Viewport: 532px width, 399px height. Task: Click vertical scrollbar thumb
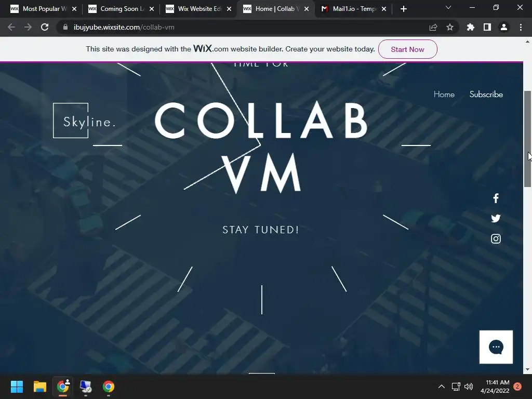click(527, 139)
